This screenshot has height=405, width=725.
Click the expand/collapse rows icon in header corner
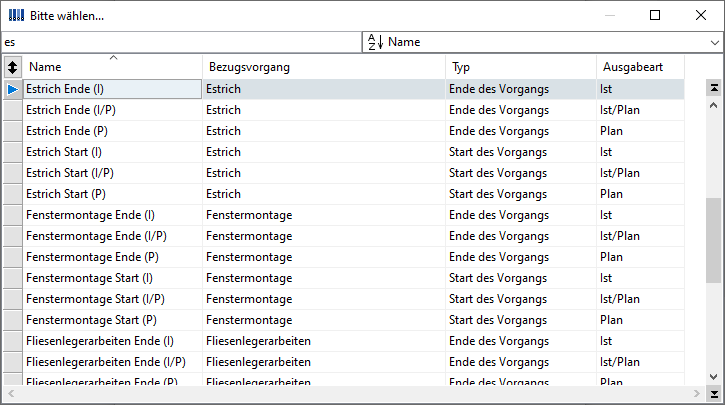click(x=12, y=67)
